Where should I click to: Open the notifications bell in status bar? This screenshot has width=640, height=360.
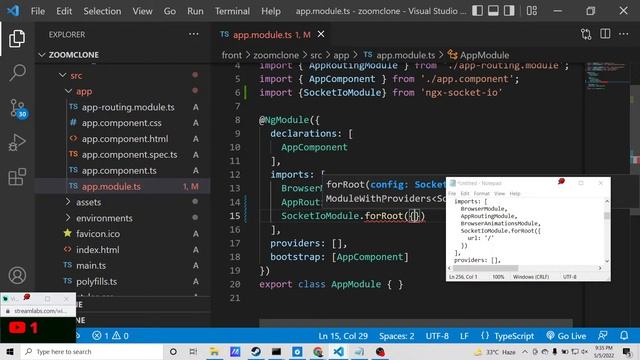(624, 336)
